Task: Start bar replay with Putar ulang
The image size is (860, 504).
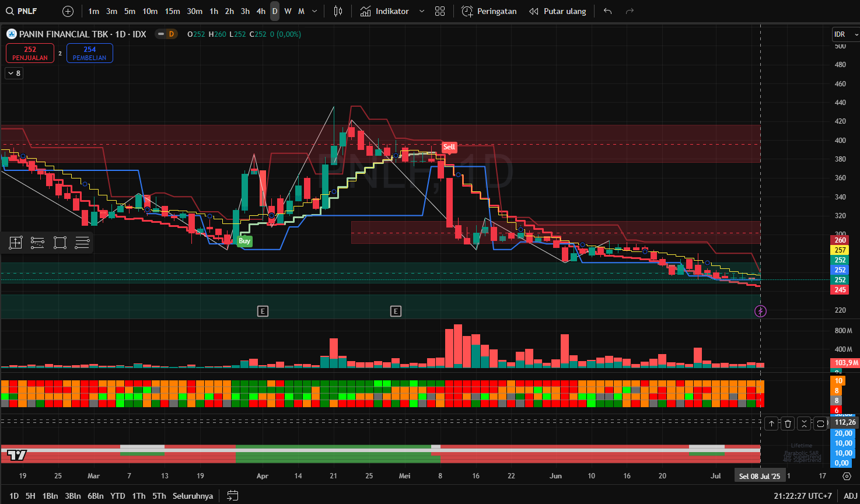Action: pyautogui.click(x=557, y=11)
